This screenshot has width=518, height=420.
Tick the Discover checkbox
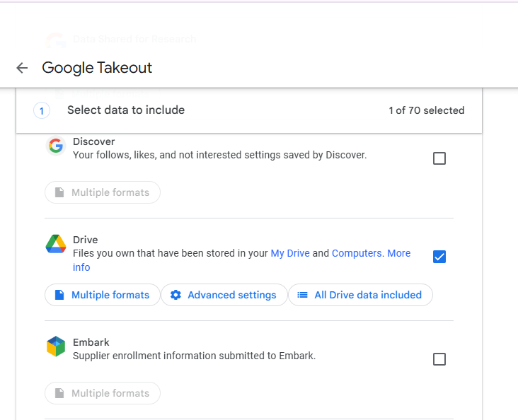[439, 158]
